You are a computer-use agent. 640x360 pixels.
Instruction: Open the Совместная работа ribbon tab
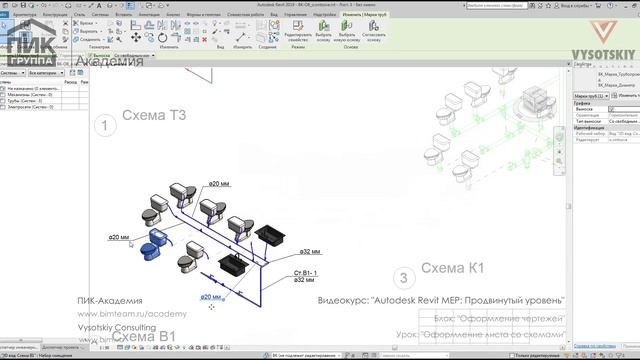click(x=245, y=14)
